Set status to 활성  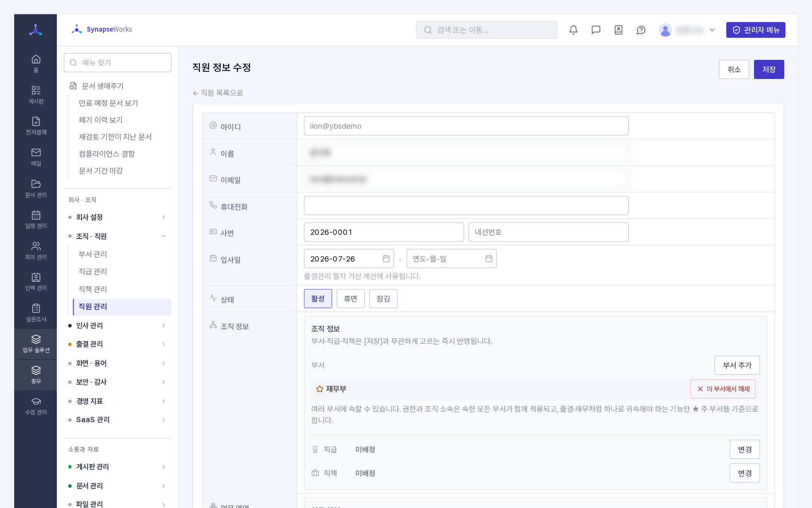(x=318, y=298)
